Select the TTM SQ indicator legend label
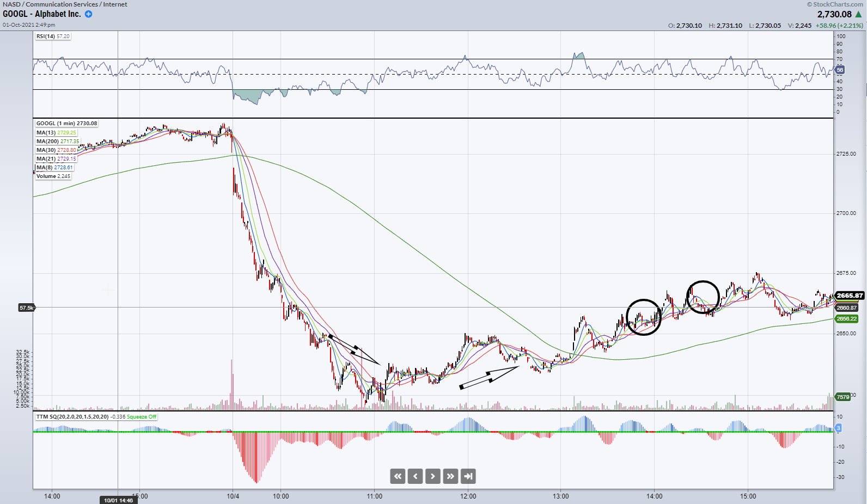 tap(72, 416)
